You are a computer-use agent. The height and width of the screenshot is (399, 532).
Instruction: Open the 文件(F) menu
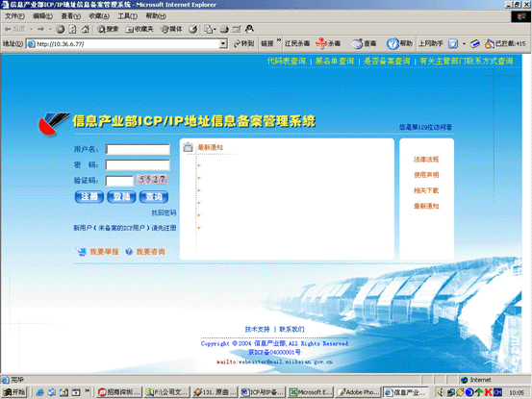click(14, 16)
